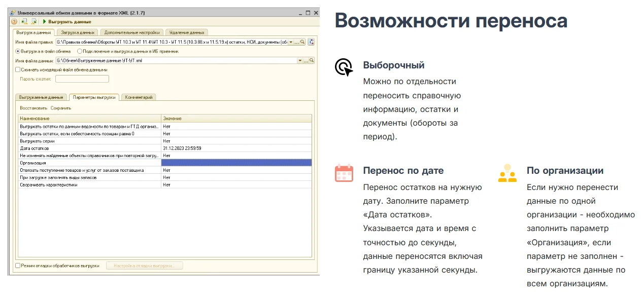The width and height of the screenshot is (644, 303).
Task: Choose 'Подключение и выгрузка данных в ИБ приемник'
Action: 80,51
